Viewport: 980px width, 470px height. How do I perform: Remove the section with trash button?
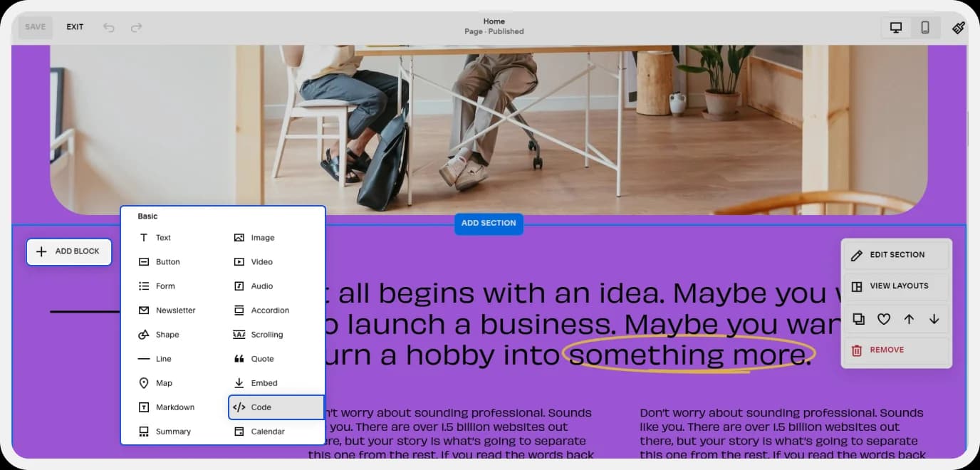coord(897,350)
